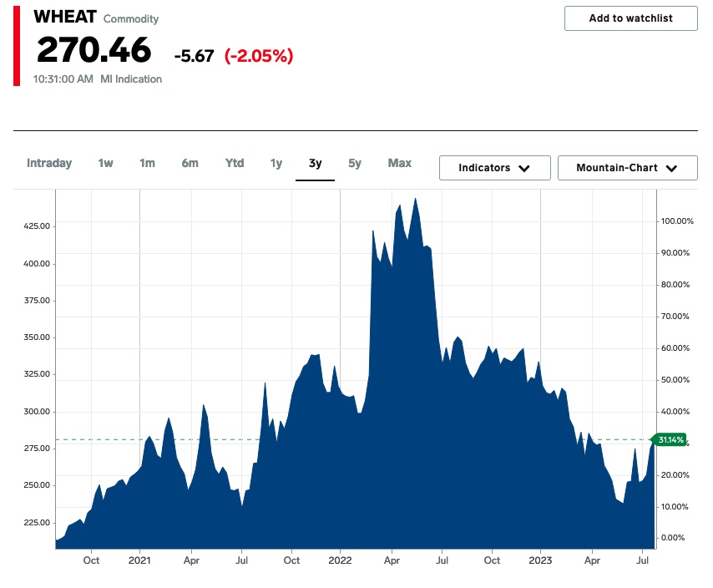Click the 31.14% price marker badge

point(670,440)
